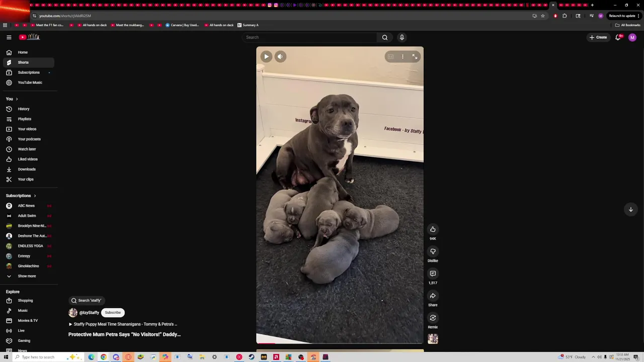Open Playlists

coord(28,119)
